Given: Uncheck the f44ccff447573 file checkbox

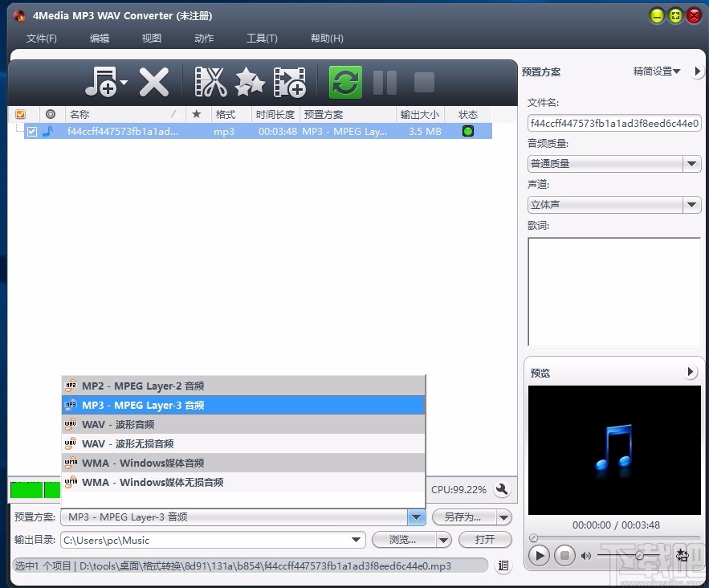Looking at the screenshot, I should [31, 131].
